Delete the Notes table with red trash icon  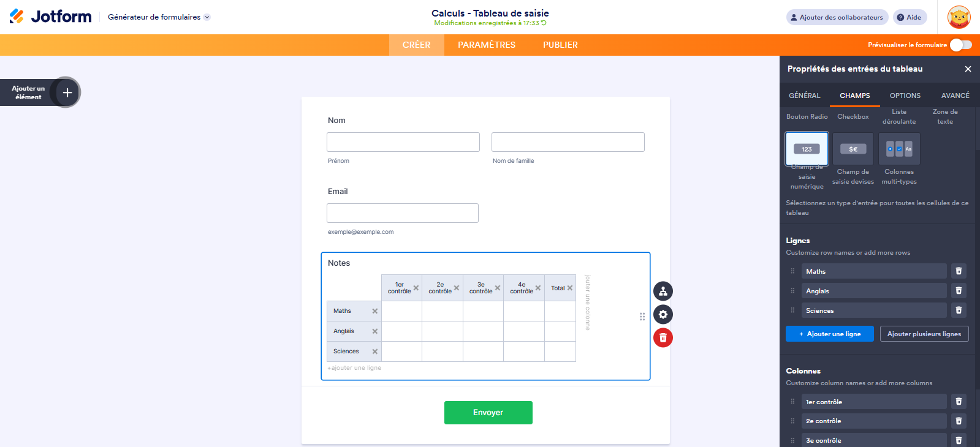click(x=663, y=338)
